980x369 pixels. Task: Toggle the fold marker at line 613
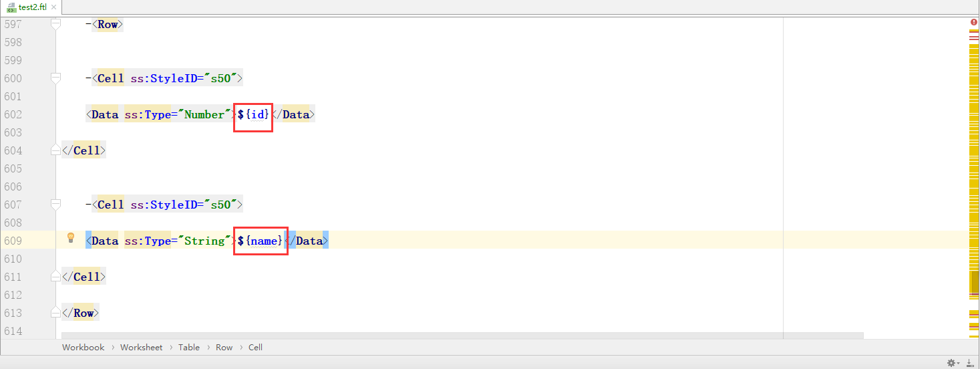[55, 313]
